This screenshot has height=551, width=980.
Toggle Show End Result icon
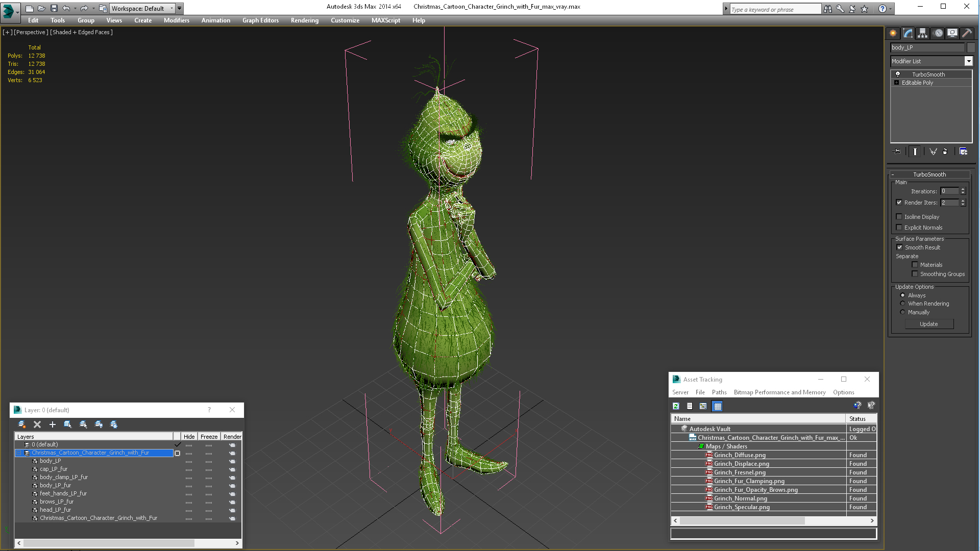point(915,152)
